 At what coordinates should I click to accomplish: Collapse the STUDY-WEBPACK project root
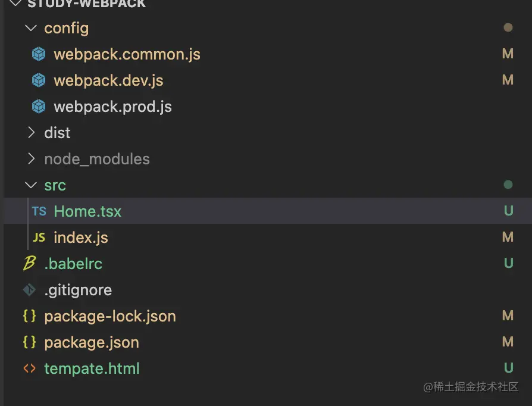(15, 4)
